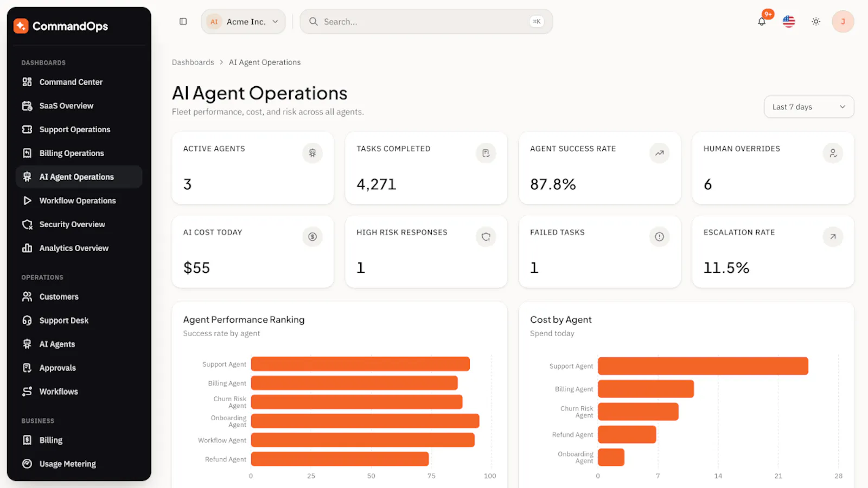Click the Support Agent cost bar
Image resolution: width=868 pixels, height=488 pixels.
(703, 366)
